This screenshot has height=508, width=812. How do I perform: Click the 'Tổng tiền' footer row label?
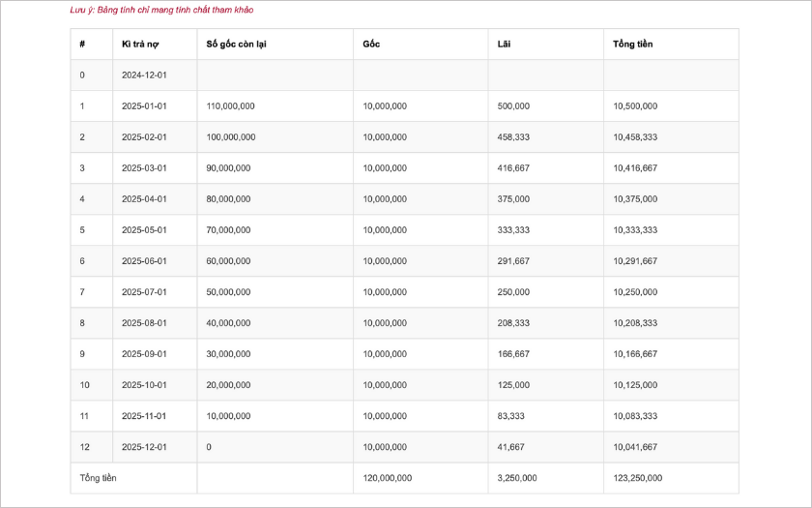coord(98,478)
